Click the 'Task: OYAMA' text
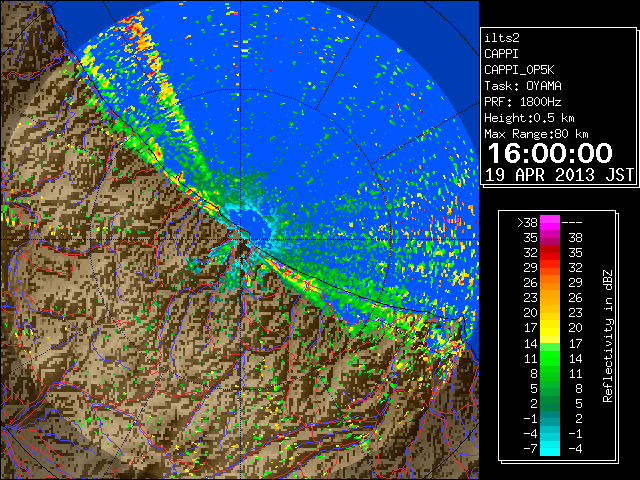 pyautogui.click(x=522, y=86)
